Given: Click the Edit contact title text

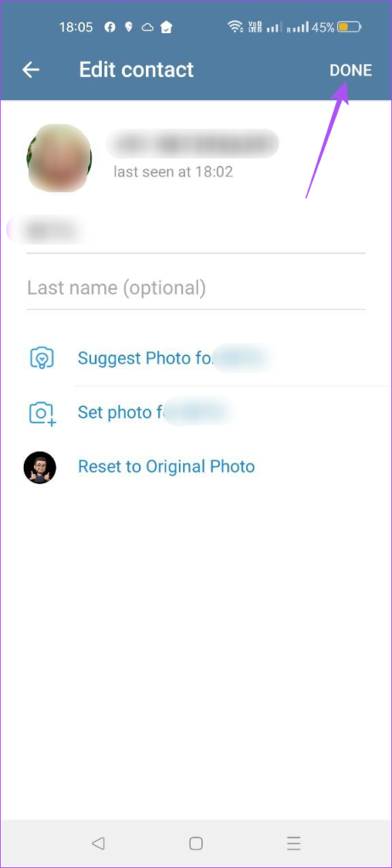Looking at the screenshot, I should [137, 70].
